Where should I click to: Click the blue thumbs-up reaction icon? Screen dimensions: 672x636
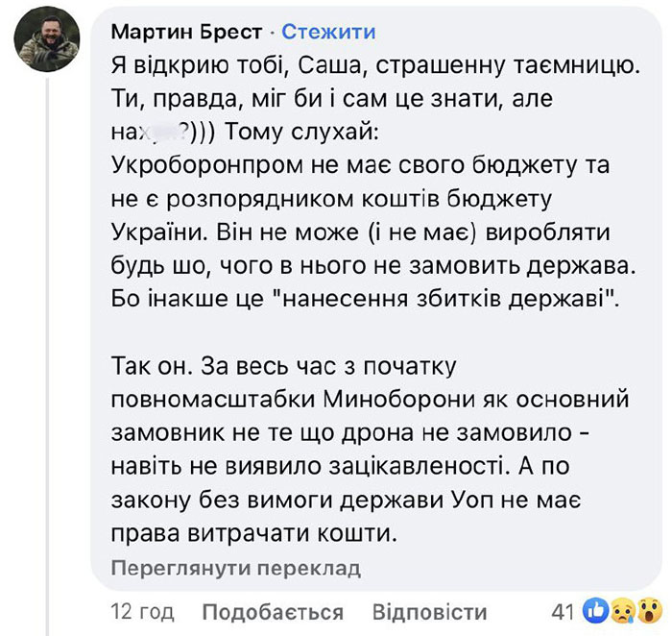[594, 610]
